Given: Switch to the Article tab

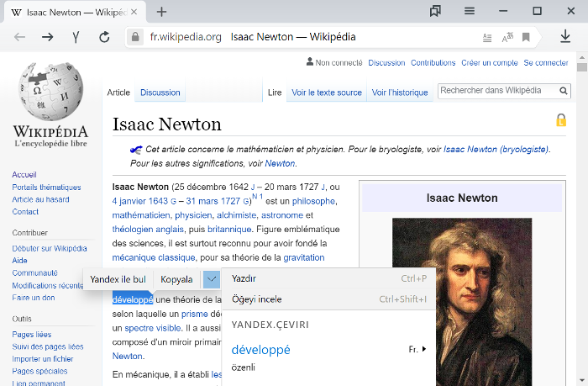Looking at the screenshot, I should click(x=118, y=93).
